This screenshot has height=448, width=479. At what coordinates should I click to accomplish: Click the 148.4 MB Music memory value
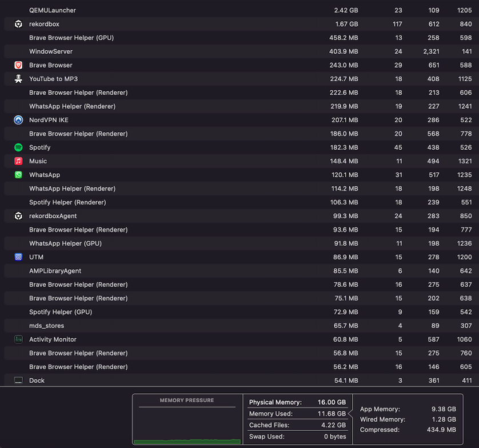click(x=344, y=161)
